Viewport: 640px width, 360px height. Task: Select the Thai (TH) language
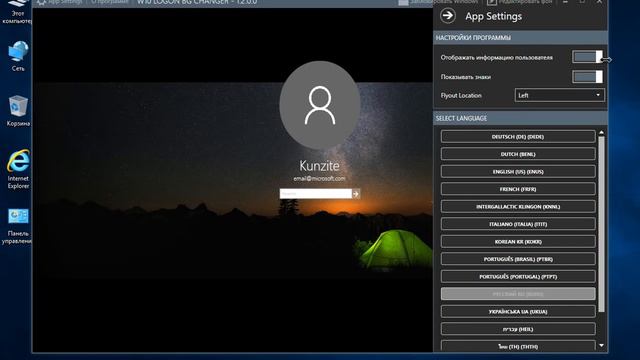click(518, 346)
